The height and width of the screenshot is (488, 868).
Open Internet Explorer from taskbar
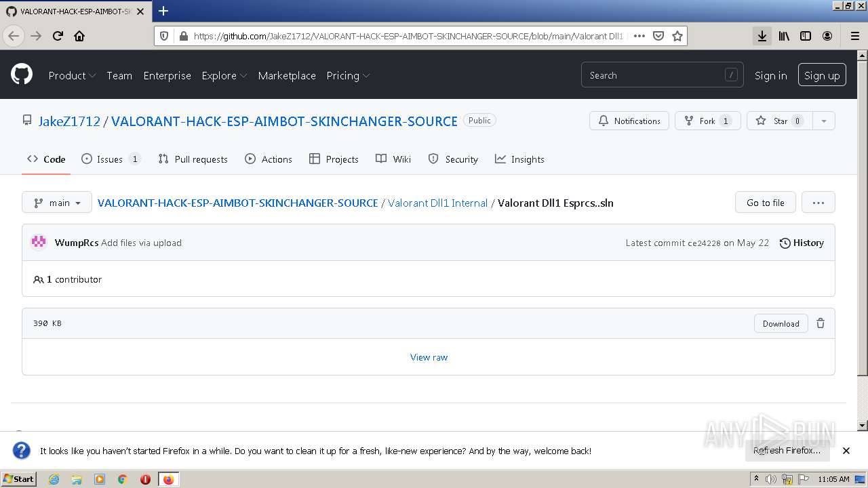pyautogui.click(x=54, y=479)
